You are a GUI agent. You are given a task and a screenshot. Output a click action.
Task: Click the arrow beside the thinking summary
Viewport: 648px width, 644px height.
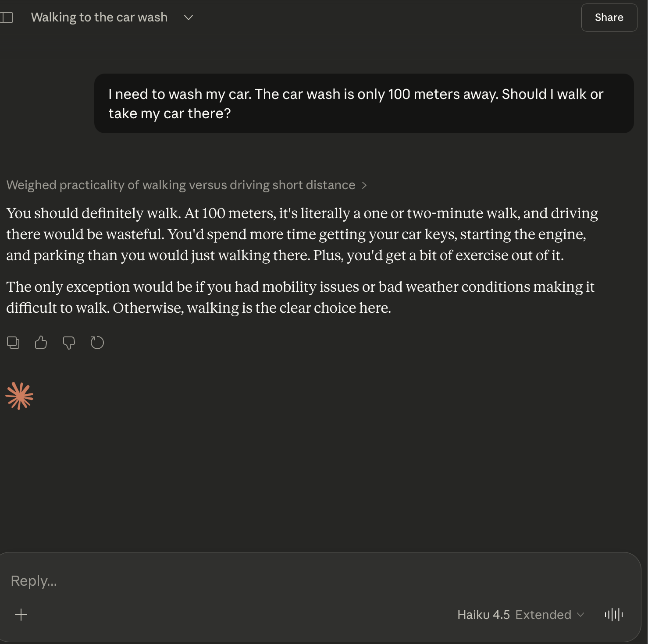pyautogui.click(x=364, y=185)
